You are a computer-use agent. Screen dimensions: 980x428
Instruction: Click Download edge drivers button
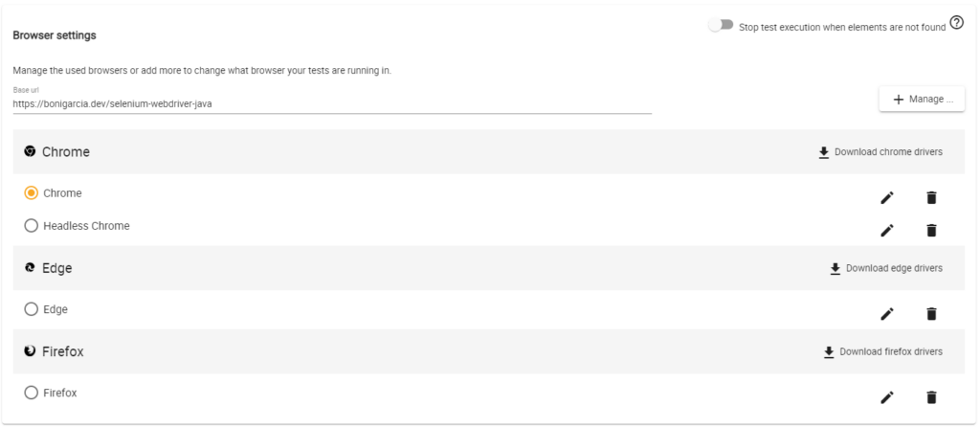pos(885,268)
